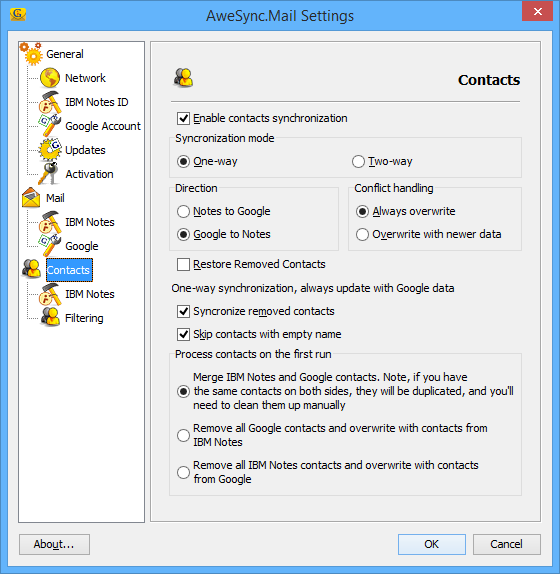Open IBM Notes under Mail

pyautogui.click(x=90, y=222)
